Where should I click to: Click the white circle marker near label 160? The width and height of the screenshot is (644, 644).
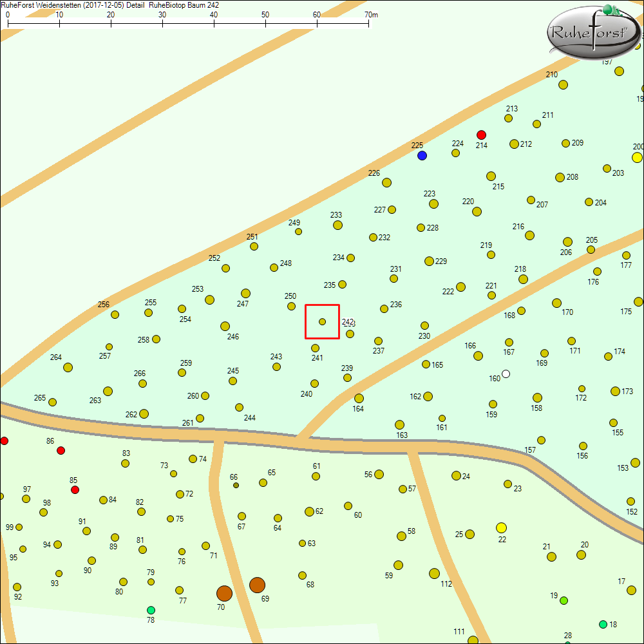tap(506, 373)
